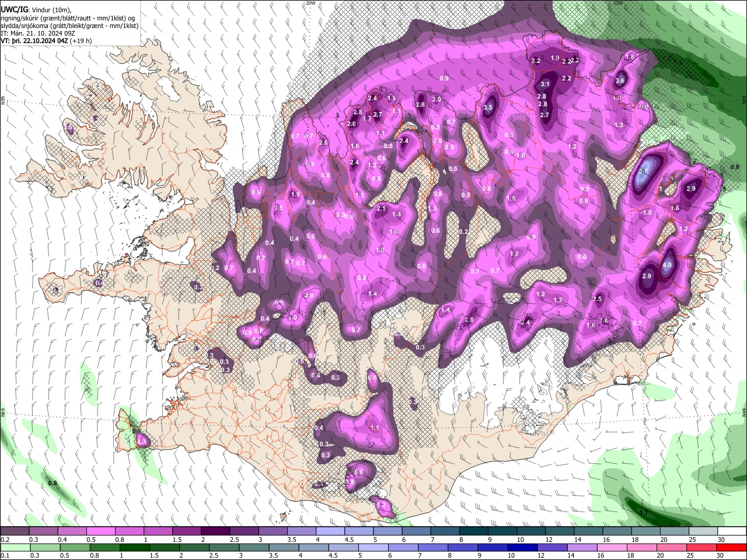Click the 0.2 label in the snow legend
The image size is (747, 560).
pos(5,539)
